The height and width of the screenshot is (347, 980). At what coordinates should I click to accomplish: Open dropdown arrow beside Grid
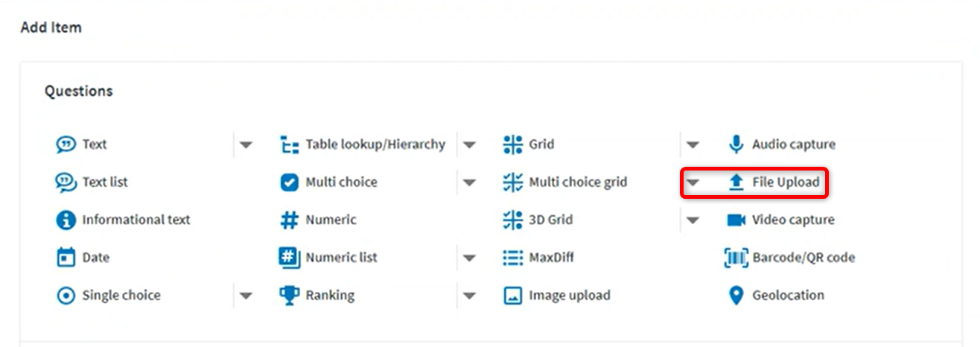click(x=693, y=145)
